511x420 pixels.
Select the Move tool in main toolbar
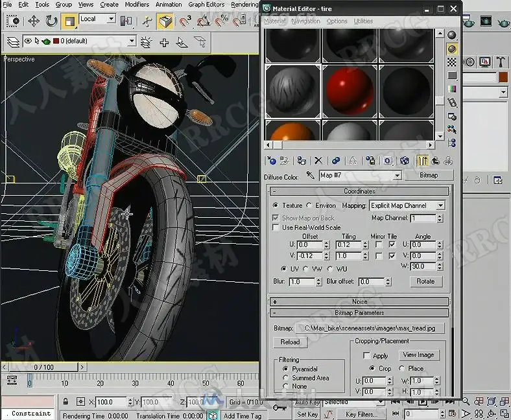tap(34, 21)
